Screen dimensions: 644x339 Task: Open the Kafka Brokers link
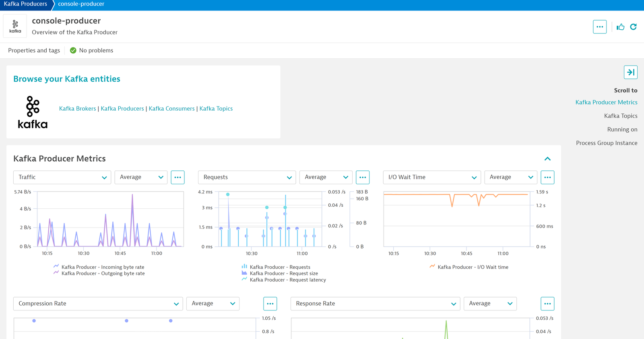[x=77, y=109]
